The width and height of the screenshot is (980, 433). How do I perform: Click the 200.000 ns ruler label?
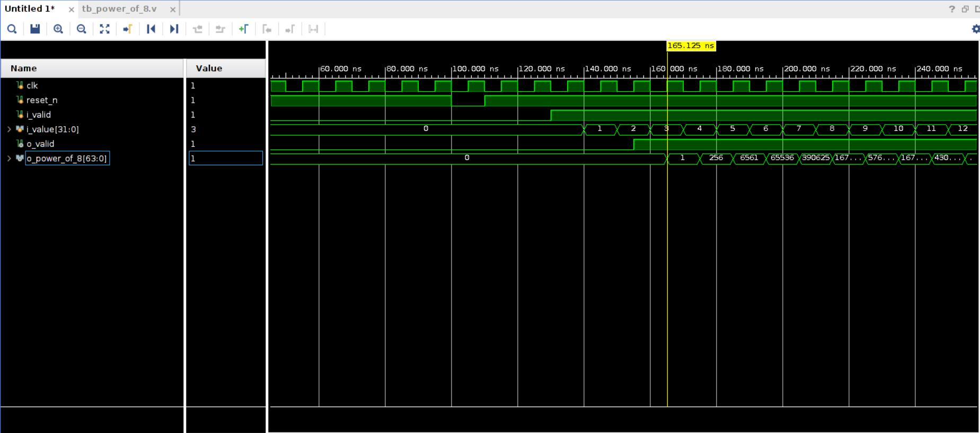click(x=807, y=69)
